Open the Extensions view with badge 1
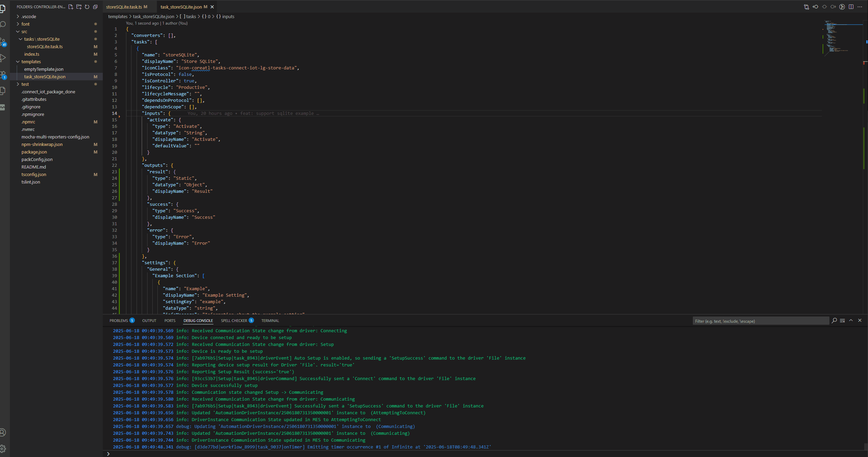The image size is (868, 457). coord(3,75)
